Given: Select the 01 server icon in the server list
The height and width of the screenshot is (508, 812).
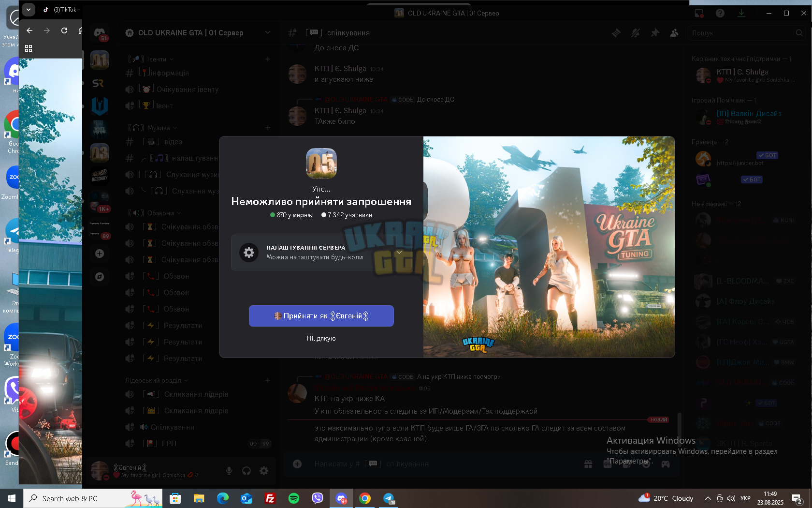Looking at the screenshot, I should coord(100,60).
